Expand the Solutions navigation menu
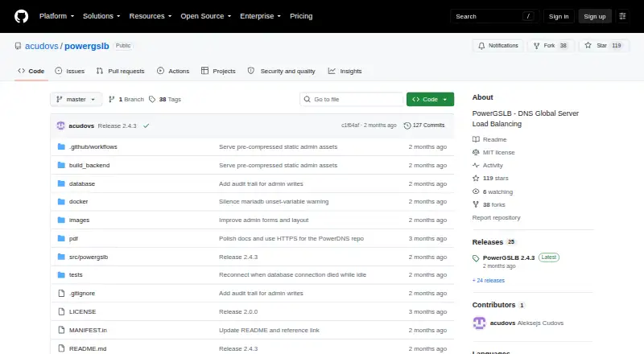 (101, 16)
